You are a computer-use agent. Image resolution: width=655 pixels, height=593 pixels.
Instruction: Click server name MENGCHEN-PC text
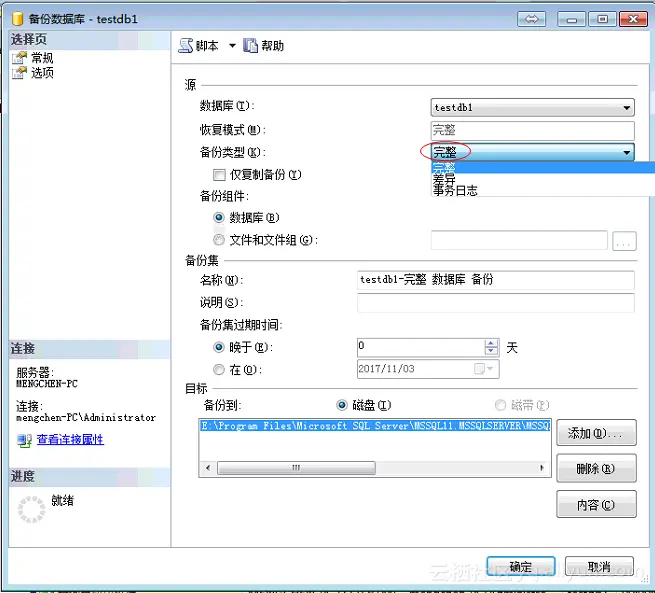pyautogui.click(x=47, y=383)
